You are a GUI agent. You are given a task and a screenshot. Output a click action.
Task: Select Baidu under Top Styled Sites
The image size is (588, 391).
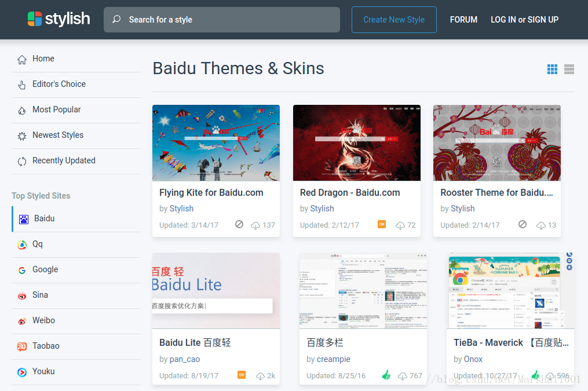pyautogui.click(x=76, y=219)
